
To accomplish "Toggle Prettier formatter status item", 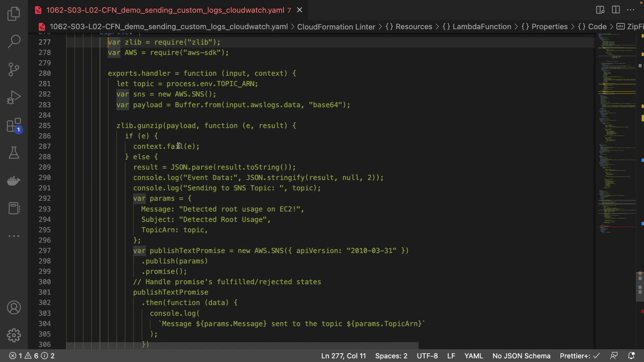I will tap(579, 356).
